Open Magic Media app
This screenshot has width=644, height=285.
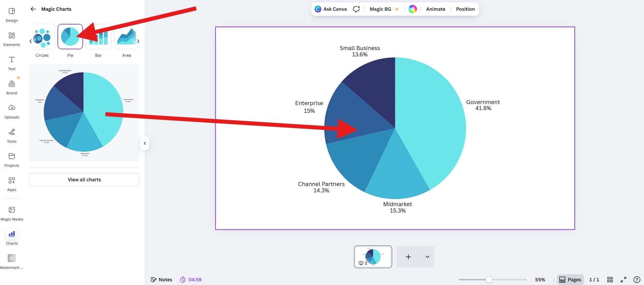[x=12, y=214]
